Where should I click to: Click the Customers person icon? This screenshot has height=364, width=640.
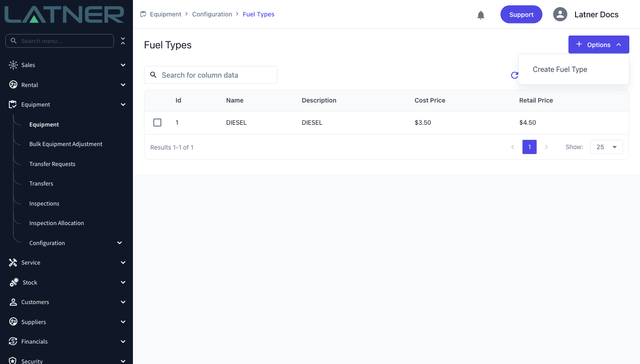(13, 302)
